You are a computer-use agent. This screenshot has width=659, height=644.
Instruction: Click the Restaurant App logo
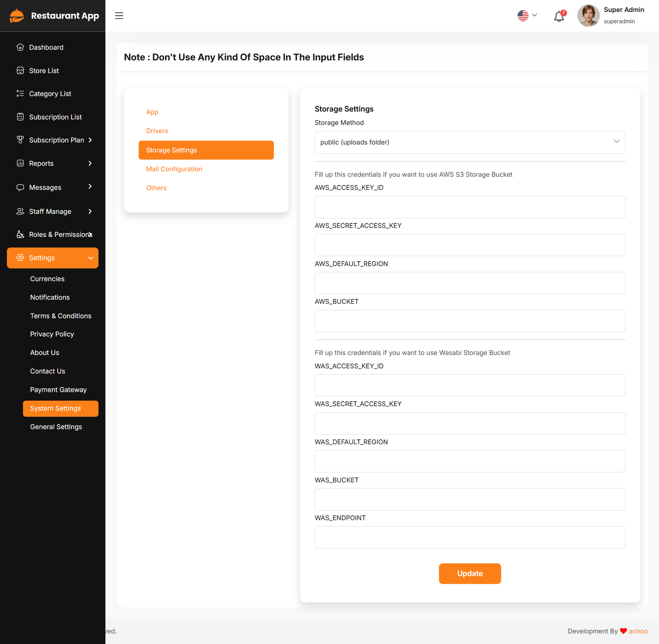(x=54, y=16)
